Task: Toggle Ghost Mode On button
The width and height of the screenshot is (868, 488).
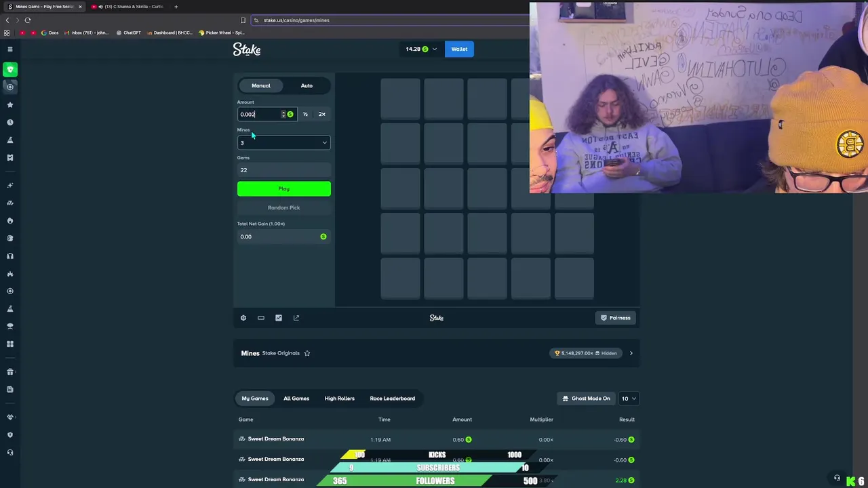Action: 587,399
